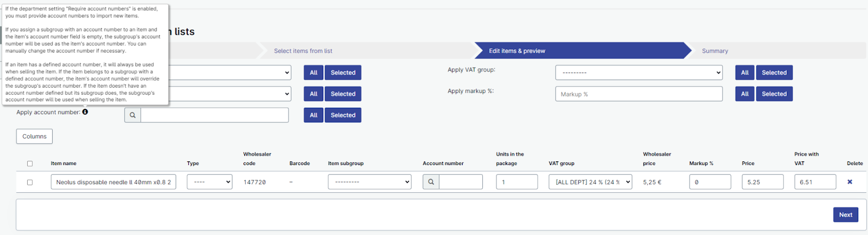This screenshot has width=868, height=235.
Task: Apply markup to Selected items
Action: click(774, 94)
